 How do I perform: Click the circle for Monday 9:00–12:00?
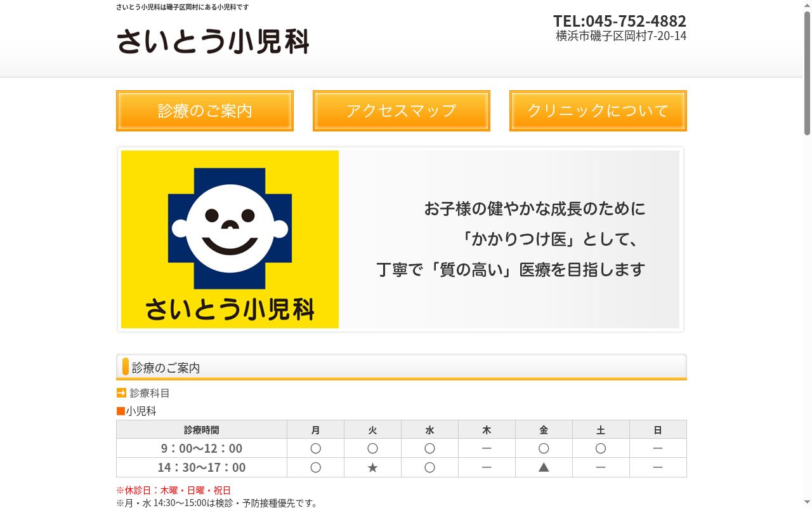315,448
